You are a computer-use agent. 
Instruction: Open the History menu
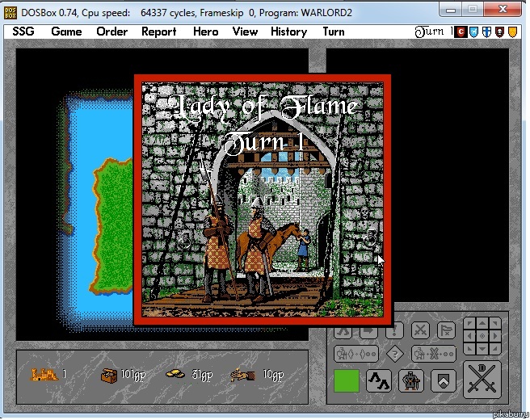[x=289, y=31]
